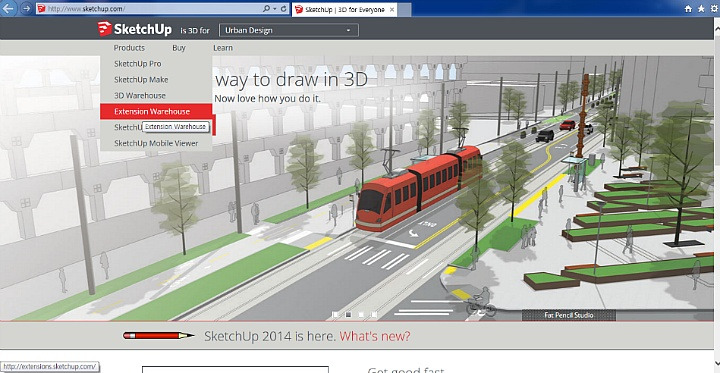Open the Favorites star icon
720x373 pixels.
click(701, 9)
